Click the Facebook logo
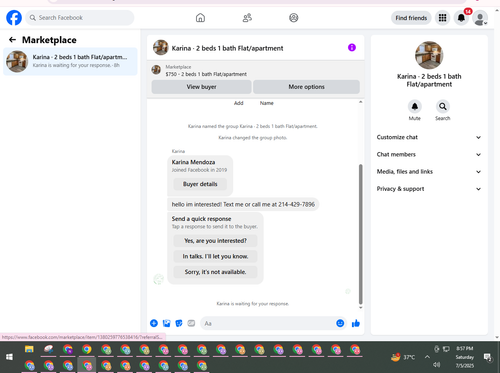This screenshot has width=500, height=373. [14, 18]
